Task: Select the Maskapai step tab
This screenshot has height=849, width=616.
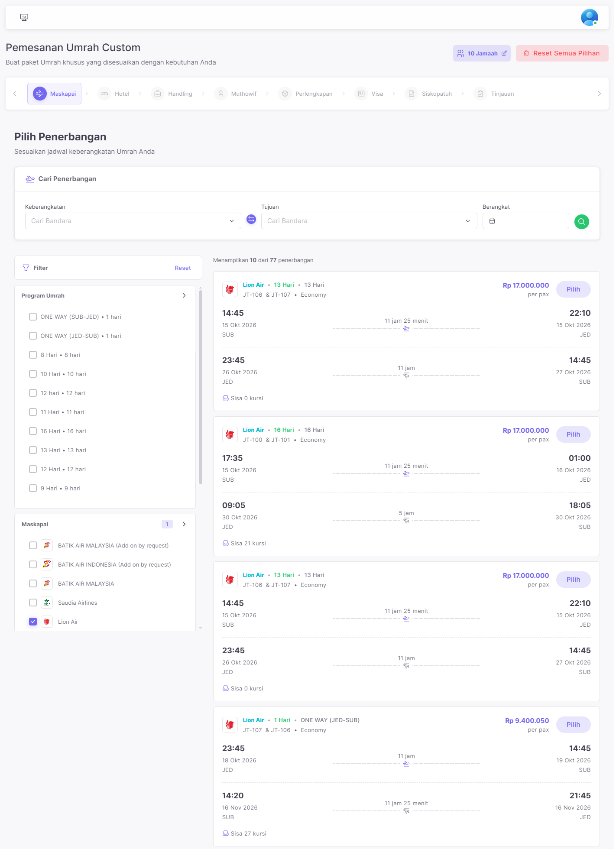Action: (x=54, y=94)
